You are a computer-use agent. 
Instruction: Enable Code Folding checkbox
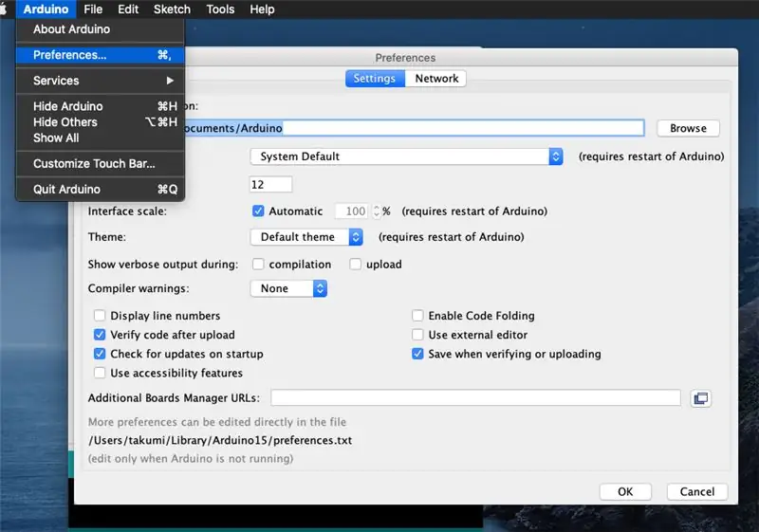click(417, 316)
